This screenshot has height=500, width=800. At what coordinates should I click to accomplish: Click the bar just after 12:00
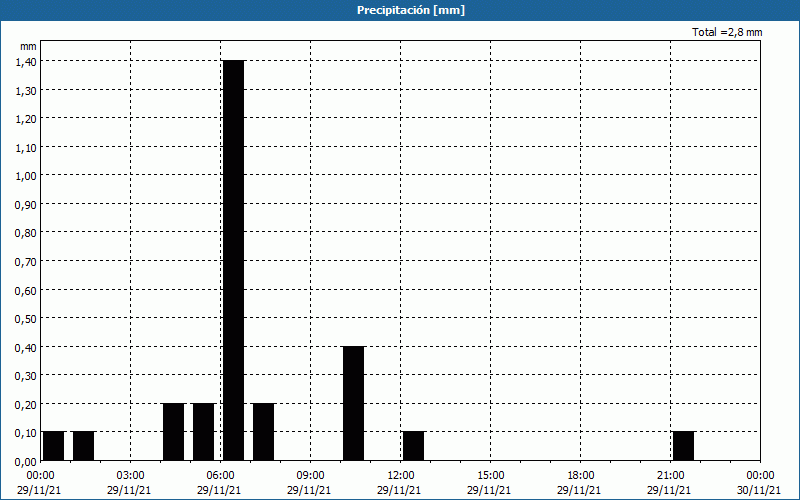(414, 446)
